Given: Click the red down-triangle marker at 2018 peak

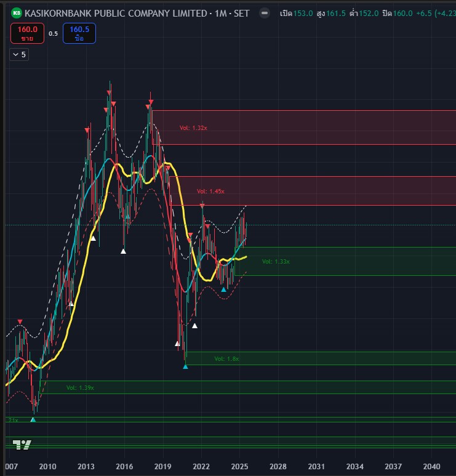Looking at the screenshot, I should pyautogui.click(x=151, y=102).
